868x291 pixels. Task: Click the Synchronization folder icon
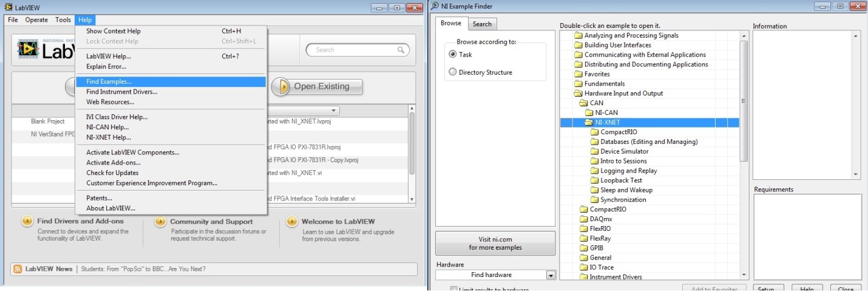point(594,200)
